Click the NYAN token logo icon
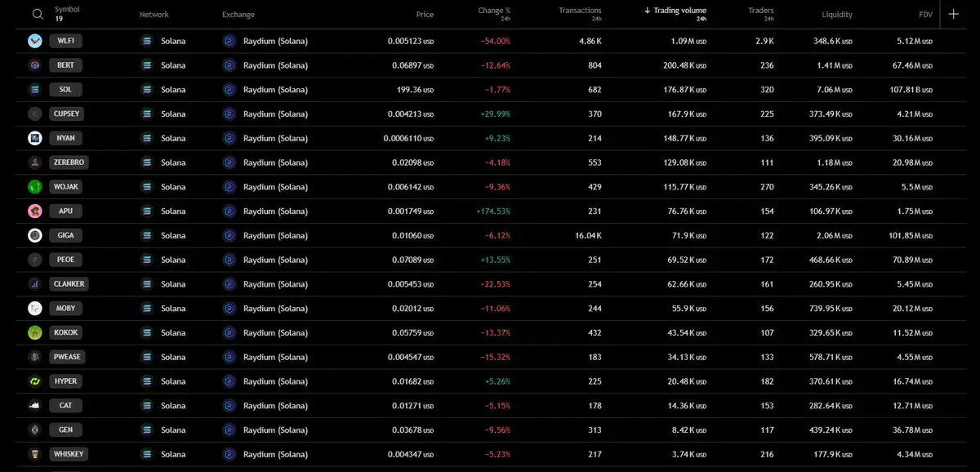The image size is (980, 472). pos(35,138)
